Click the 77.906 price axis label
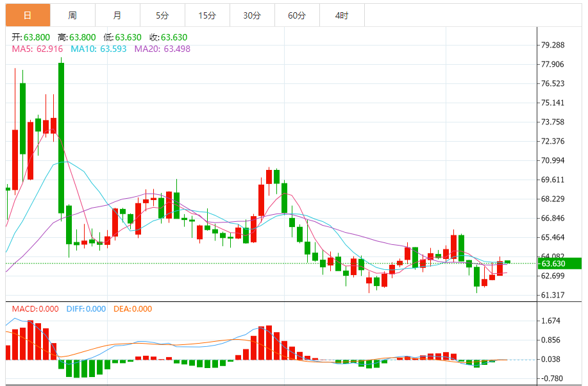This screenshot has width=588, height=386. (x=553, y=64)
